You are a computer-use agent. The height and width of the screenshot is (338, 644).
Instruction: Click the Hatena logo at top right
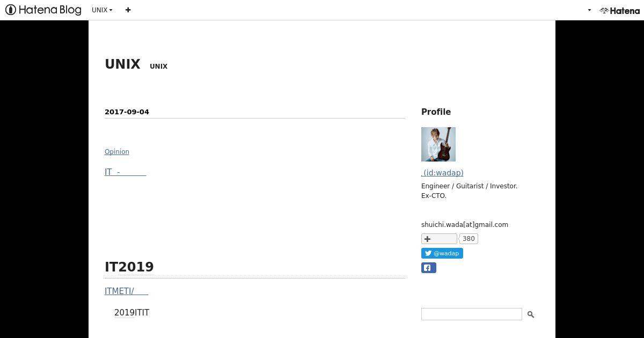619,10
